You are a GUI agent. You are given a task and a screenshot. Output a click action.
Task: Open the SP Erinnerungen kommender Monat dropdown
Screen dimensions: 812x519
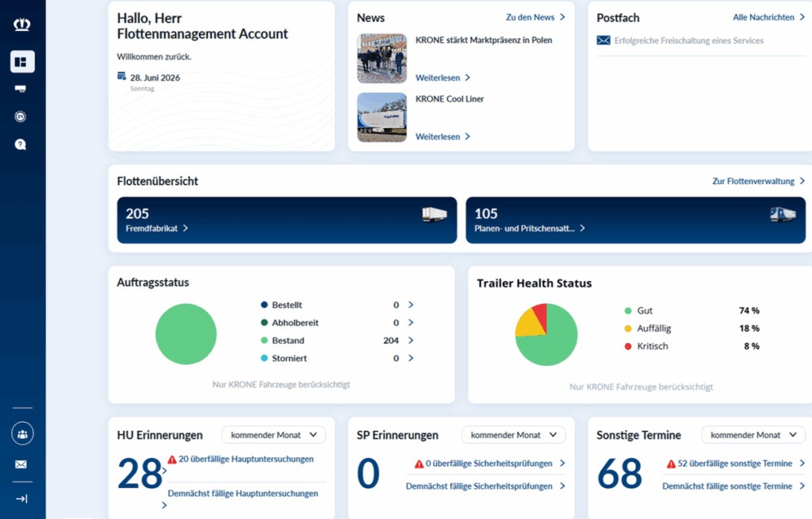point(514,435)
